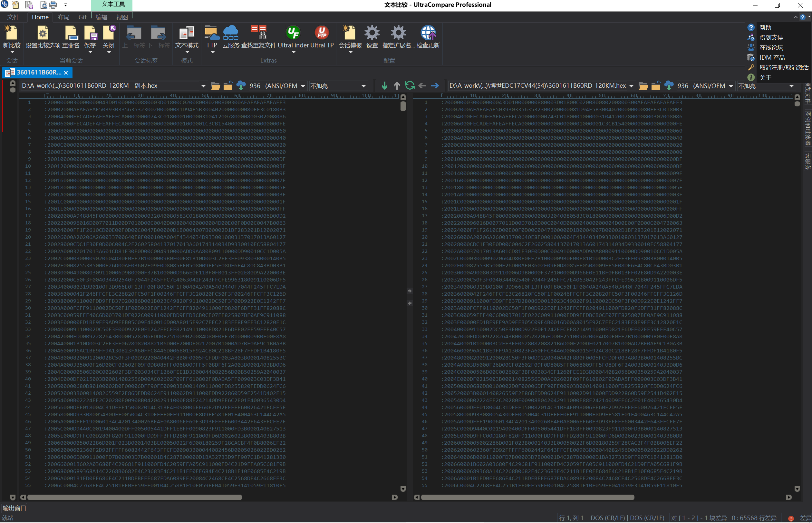
Task: Open left file browse folder icon
Action: click(215, 86)
